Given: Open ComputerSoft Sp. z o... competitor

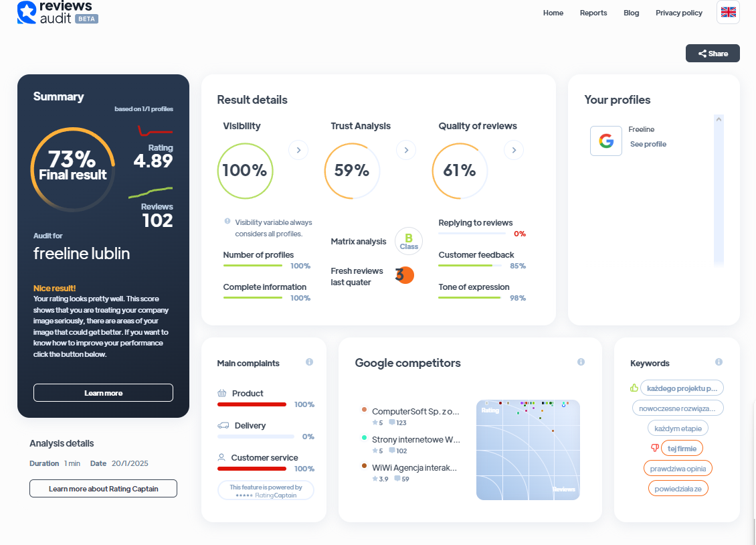Looking at the screenshot, I should (415, 411).
